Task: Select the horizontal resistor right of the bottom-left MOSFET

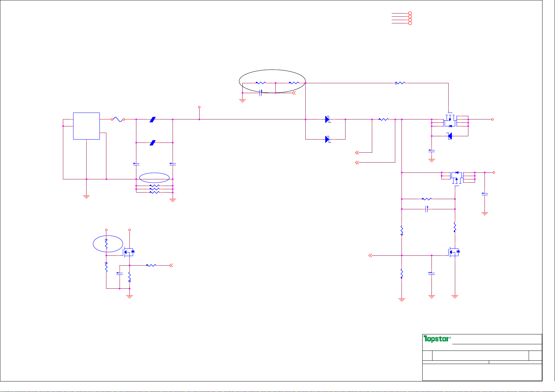Action: (151, 265)
